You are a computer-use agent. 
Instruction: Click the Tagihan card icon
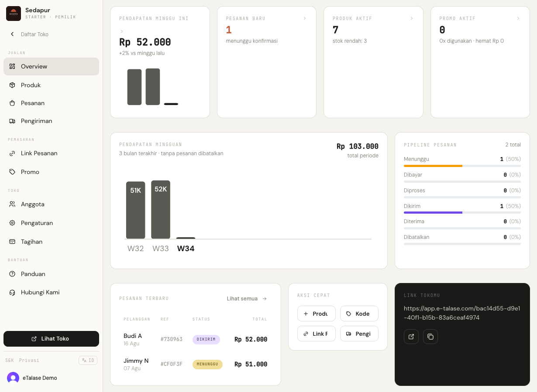point(12,242)
